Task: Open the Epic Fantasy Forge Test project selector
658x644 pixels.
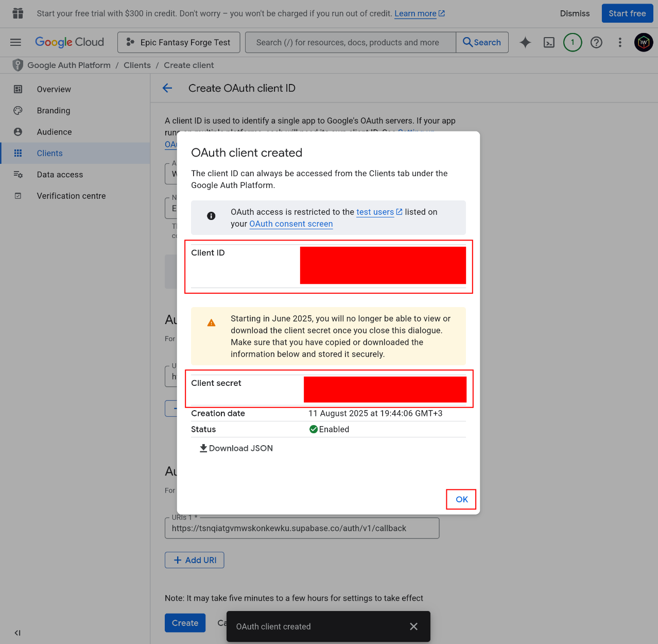Action: coord(178,42)
